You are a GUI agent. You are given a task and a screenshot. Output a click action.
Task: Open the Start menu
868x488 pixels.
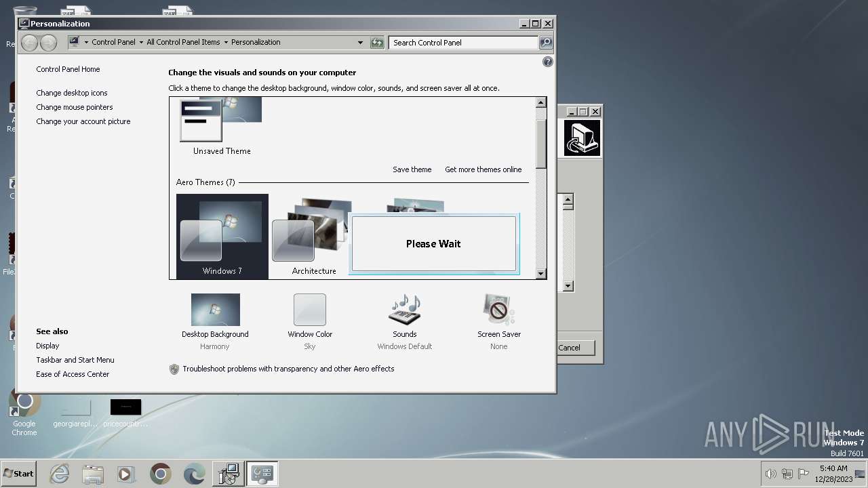point(18,474)
